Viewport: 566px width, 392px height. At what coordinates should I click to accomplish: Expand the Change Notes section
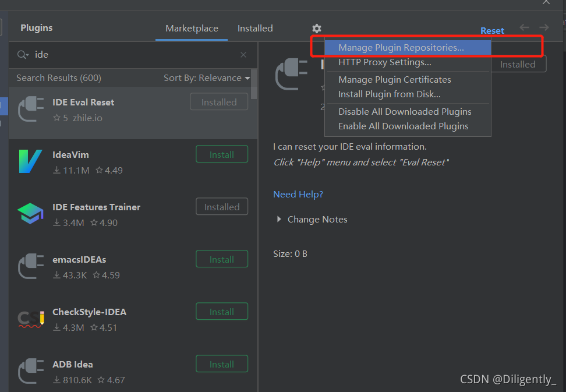[279, 219]
